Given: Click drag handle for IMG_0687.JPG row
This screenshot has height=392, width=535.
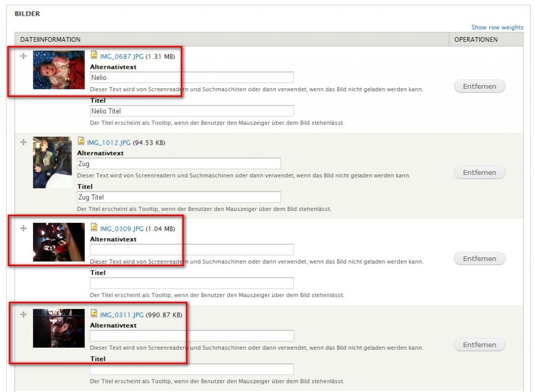Looking at the screenshot, I should 24,56.
